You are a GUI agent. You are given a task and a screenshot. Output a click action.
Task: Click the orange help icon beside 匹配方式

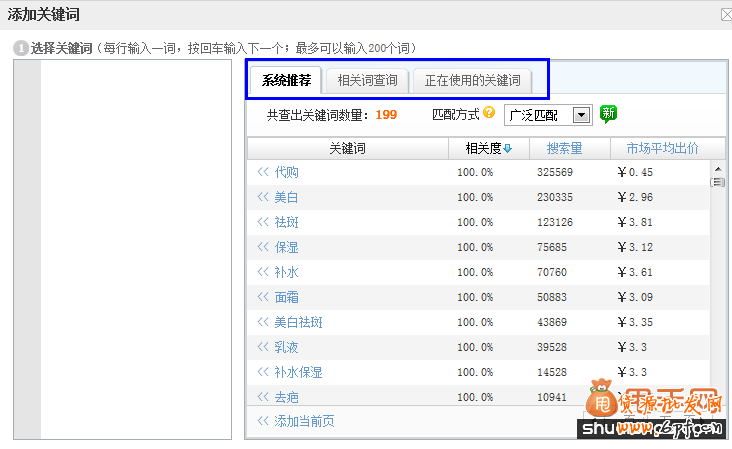point(489,114)
